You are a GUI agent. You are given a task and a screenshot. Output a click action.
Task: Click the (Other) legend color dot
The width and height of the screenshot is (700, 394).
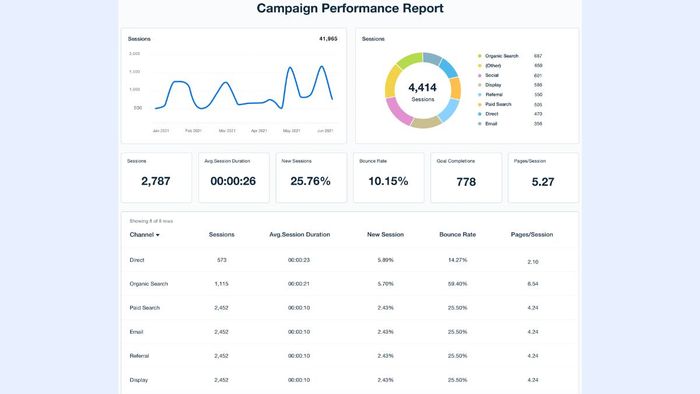(x=480, y=66)
